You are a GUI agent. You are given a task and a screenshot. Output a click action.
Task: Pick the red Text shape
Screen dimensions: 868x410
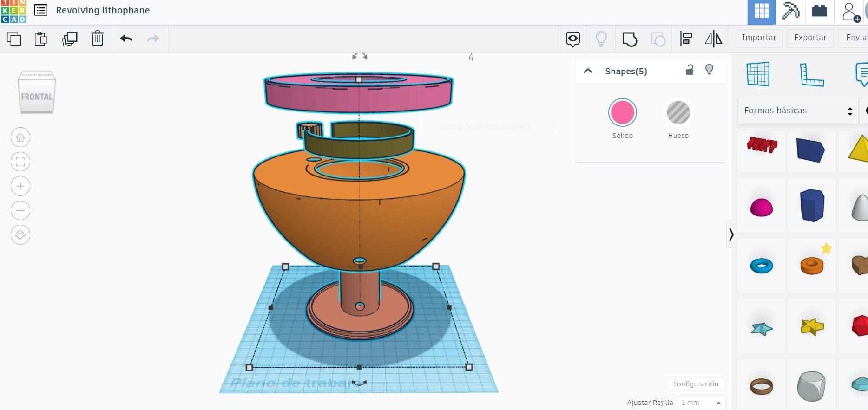click(762, 146)
